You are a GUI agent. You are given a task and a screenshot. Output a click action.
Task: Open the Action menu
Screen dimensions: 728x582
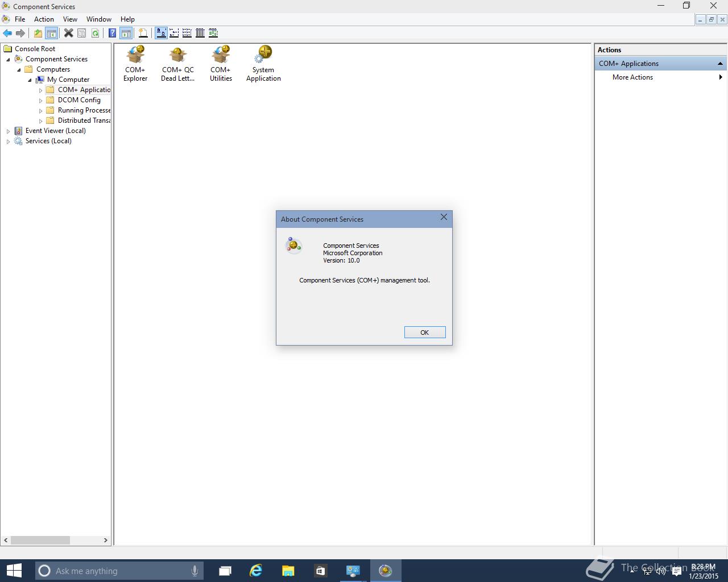point(44,19)
